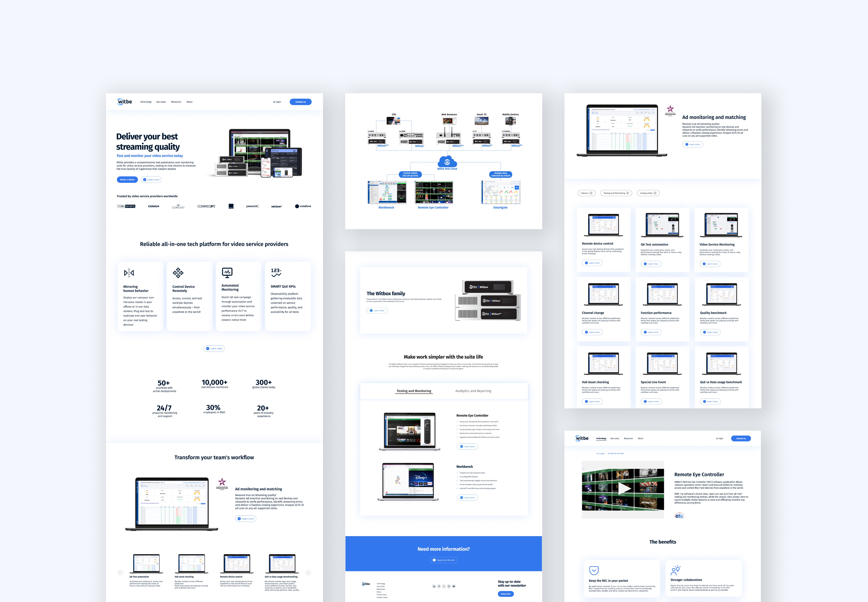Open the Privacy Policy footer link

coord(381,594)
